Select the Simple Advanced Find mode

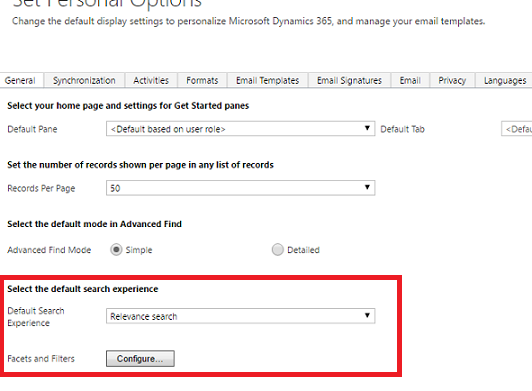(x=116, y=250)
